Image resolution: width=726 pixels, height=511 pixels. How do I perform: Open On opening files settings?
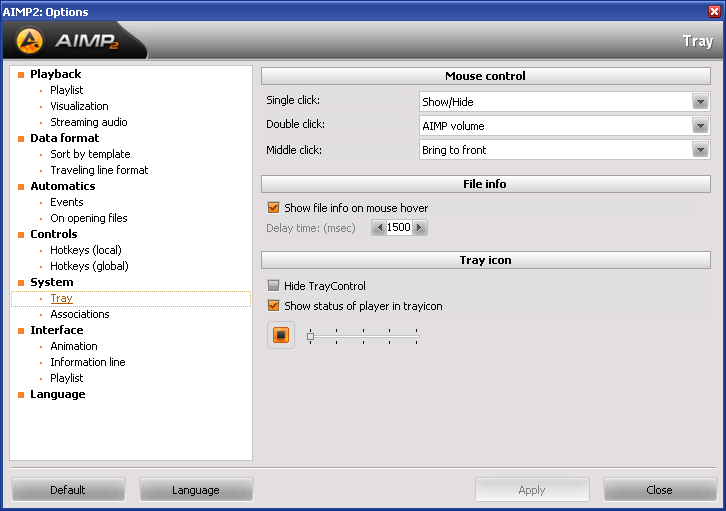click(x=89, y=218)
